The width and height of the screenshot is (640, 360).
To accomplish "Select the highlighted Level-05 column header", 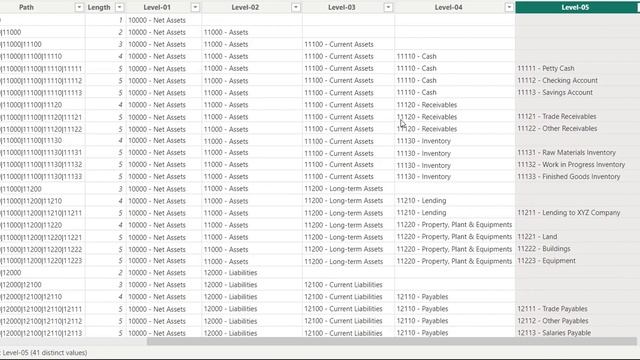I will pos(577,7).
